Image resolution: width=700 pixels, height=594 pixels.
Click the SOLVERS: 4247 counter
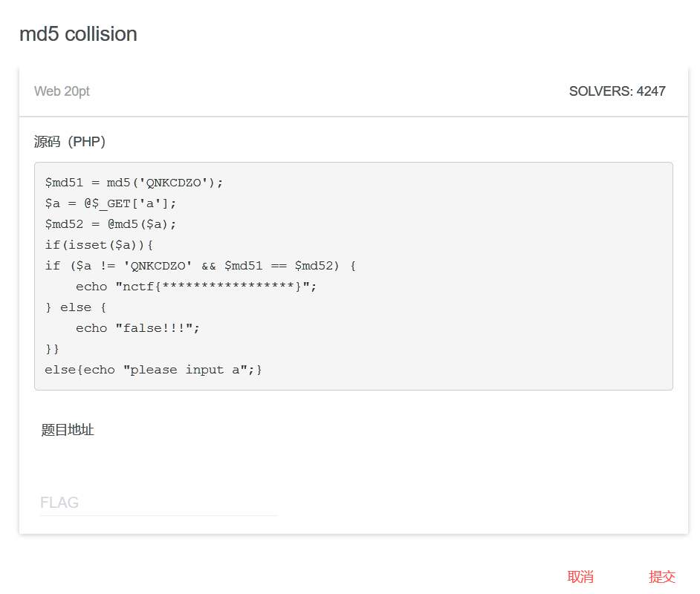coord(617,91)
